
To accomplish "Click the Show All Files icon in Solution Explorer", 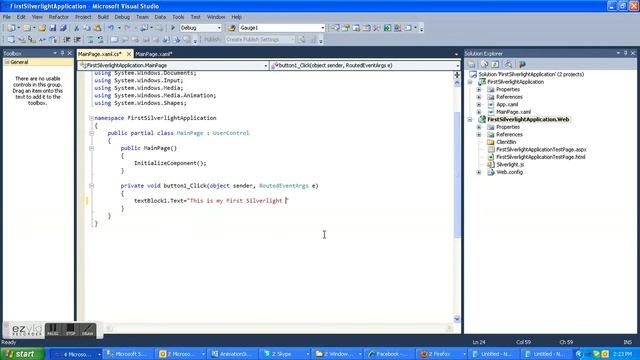I will (484, 64).
